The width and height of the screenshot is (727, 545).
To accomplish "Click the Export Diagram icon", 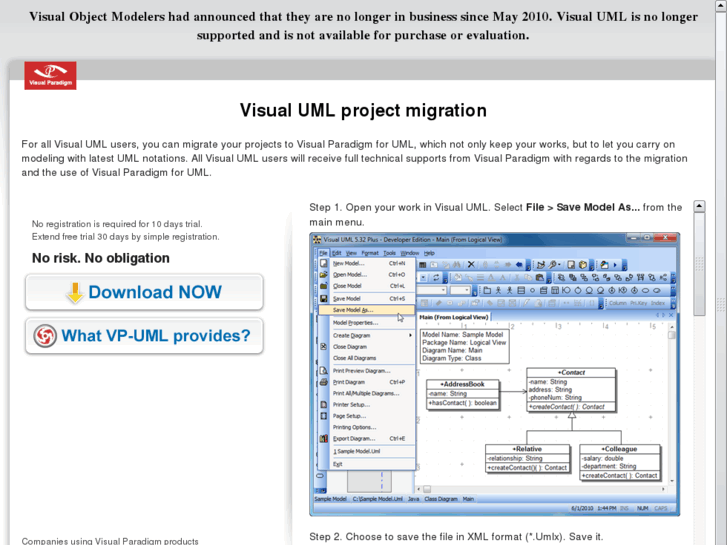I will [x=324, y=438].
